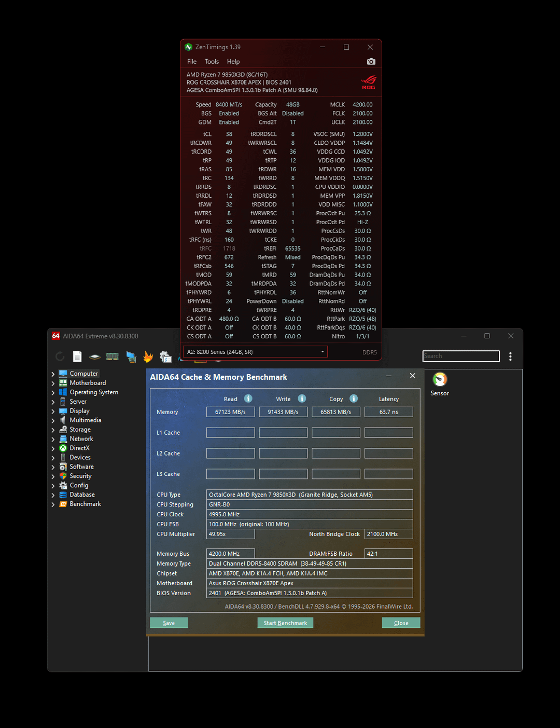The image size is (560, 728).
Task: Click Memory Copy value 65813 MB/s
Action: (x=336, y=412)
